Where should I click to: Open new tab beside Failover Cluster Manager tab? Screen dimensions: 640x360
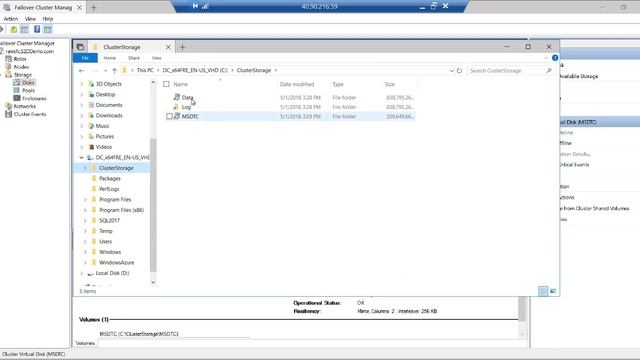[x=93, y=7]
